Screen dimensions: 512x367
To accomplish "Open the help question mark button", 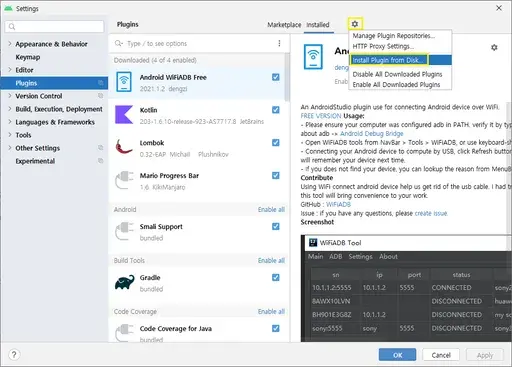I will pos(14,355).
